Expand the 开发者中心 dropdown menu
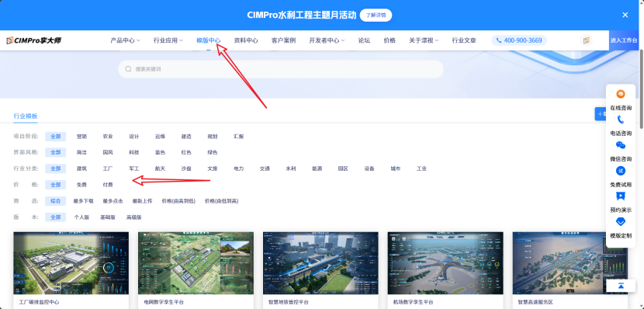This screenshot has height=309, width=644. tap(327, 40)
